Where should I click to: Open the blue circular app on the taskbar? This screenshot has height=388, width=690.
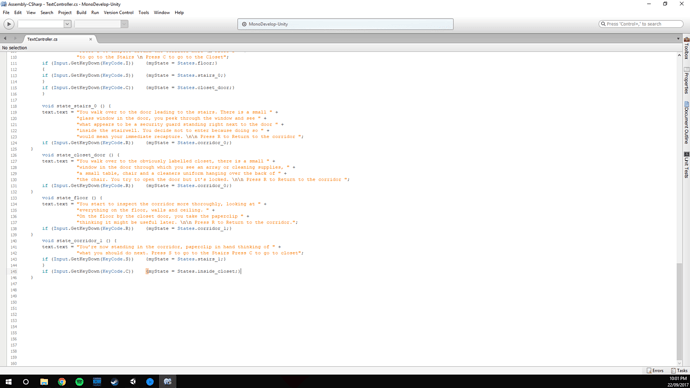(x=150, y=382)
